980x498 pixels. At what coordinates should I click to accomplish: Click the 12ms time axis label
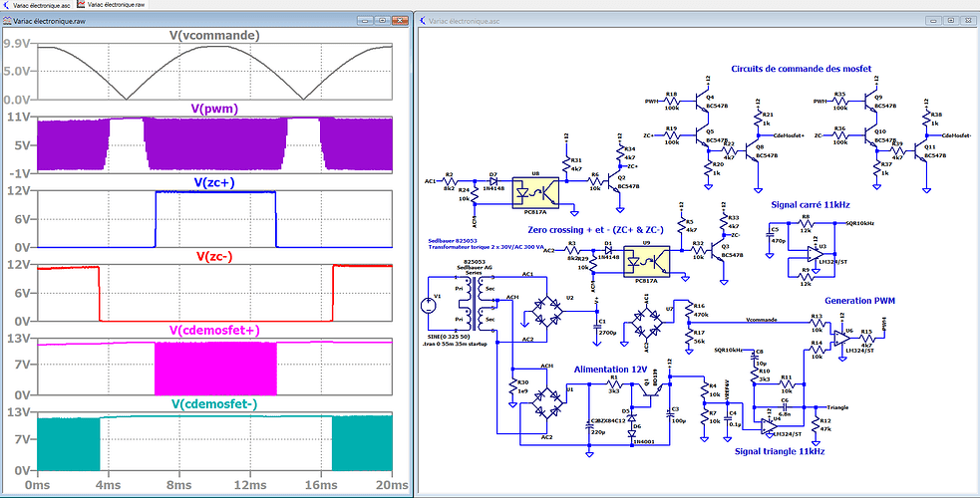pos(249,485)
